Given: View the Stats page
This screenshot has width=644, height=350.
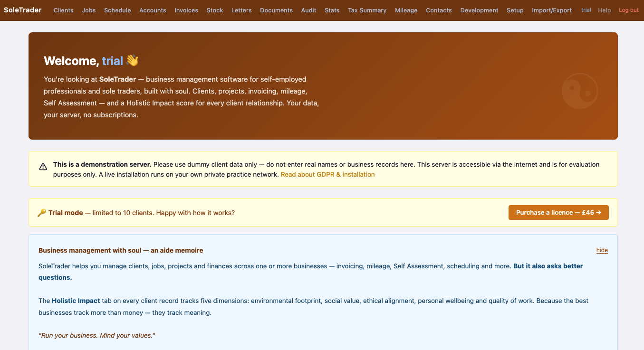Looking at the screenshot, I should (332, 10).
